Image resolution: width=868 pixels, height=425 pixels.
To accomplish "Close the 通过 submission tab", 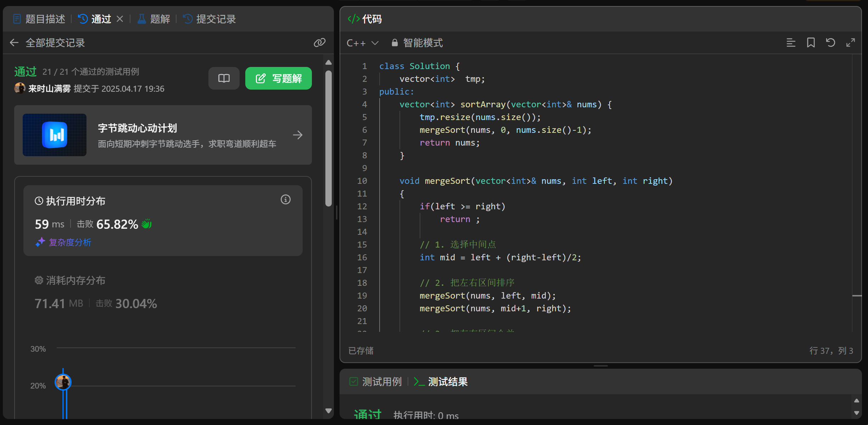I will 120,19.
